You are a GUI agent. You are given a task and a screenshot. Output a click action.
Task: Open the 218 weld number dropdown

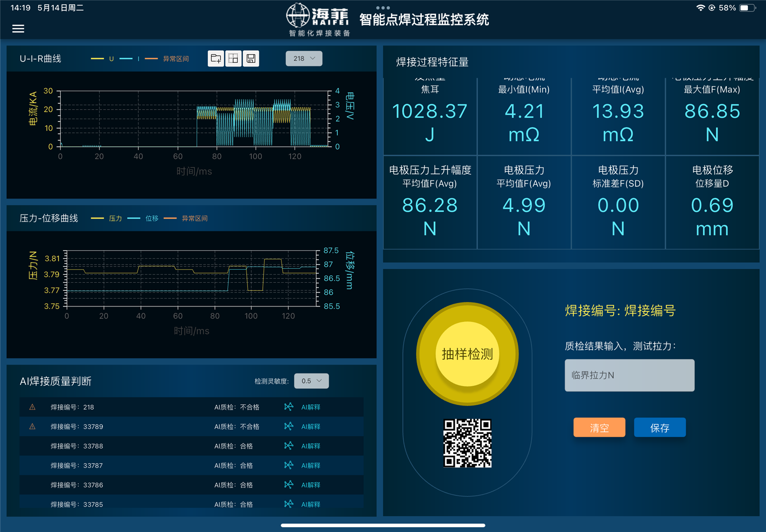tap(304, 58)
